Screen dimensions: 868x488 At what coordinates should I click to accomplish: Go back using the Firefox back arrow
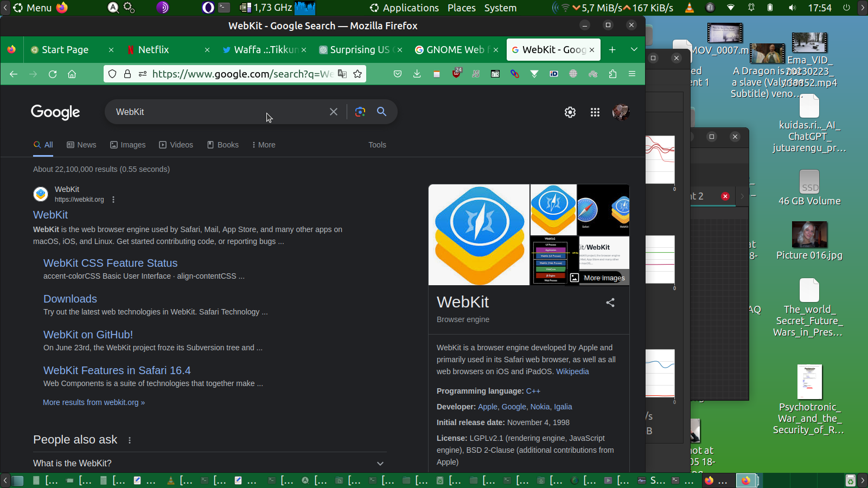point(14,74)
